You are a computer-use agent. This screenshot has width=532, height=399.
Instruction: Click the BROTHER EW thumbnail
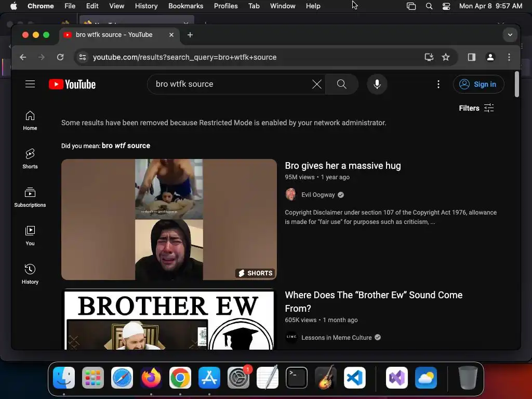(x=169, y=320)
